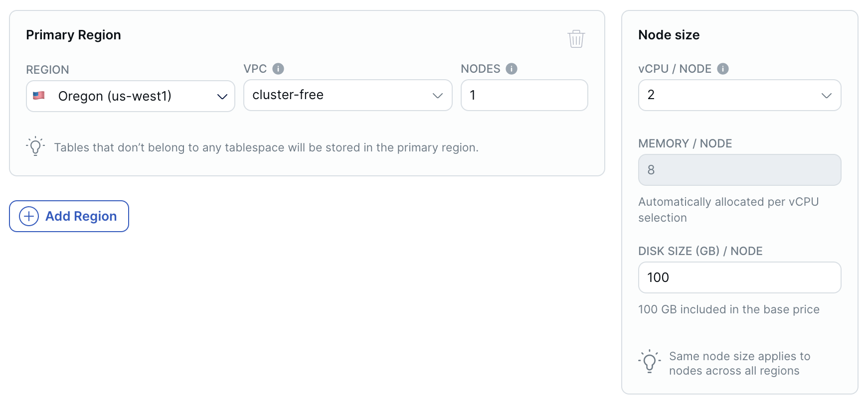
Task: Click the chevron arrow in vCPU dropdown
Action: pos(827,95)
